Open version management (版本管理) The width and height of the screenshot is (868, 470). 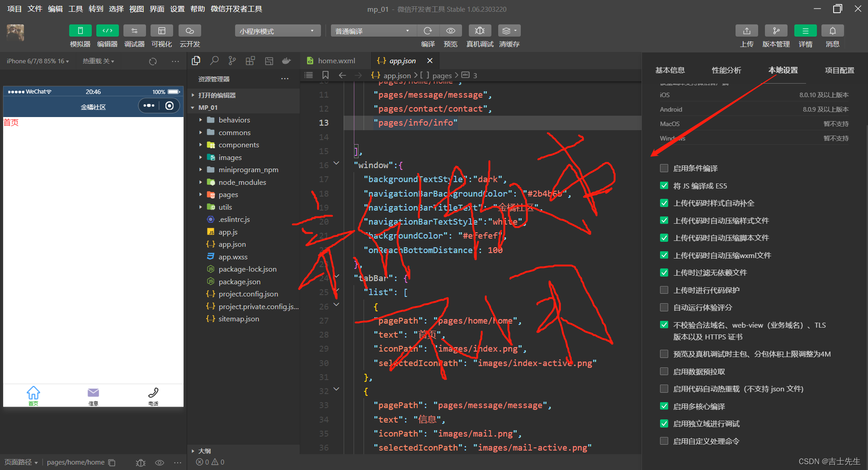coord(776,31)
